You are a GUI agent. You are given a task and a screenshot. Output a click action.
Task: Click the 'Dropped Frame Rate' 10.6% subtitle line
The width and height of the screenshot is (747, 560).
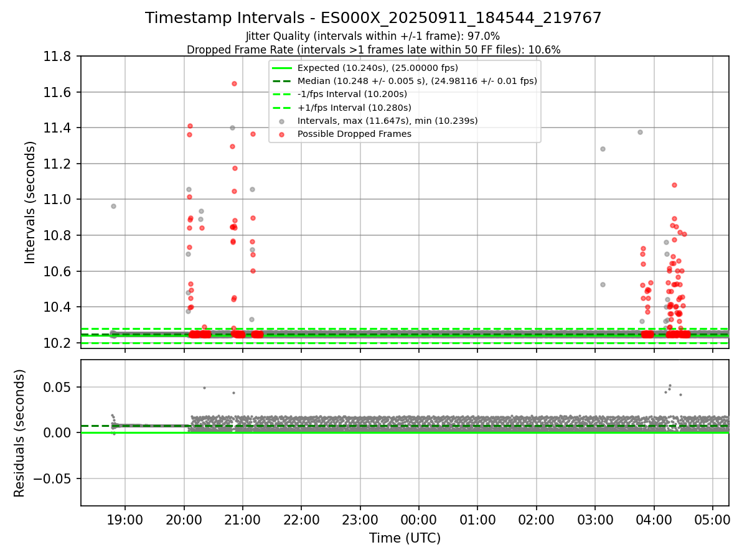click(374, 50)
